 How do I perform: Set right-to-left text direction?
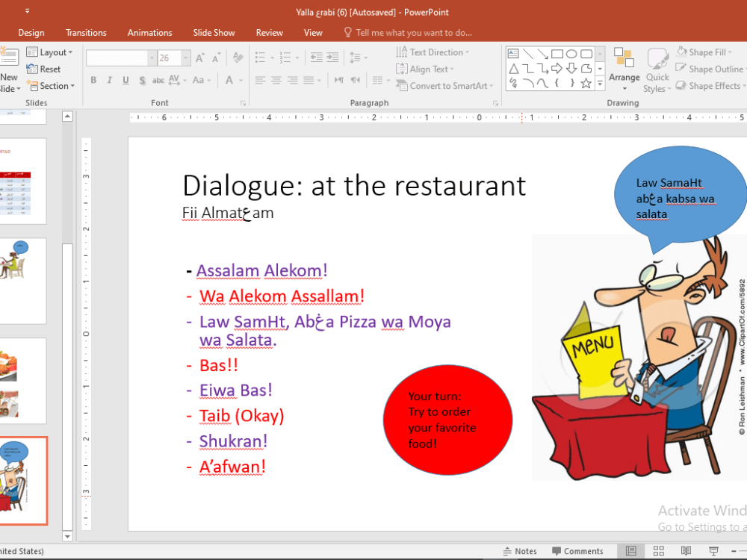(x=356, y=80)
